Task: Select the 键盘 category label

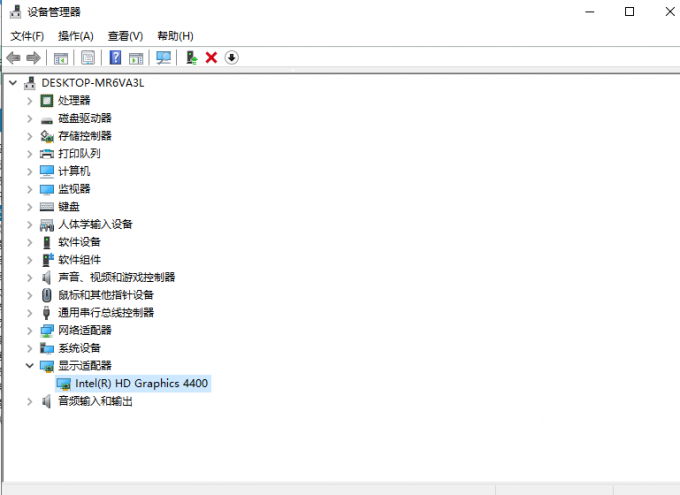Action: [x=68, y=206]
